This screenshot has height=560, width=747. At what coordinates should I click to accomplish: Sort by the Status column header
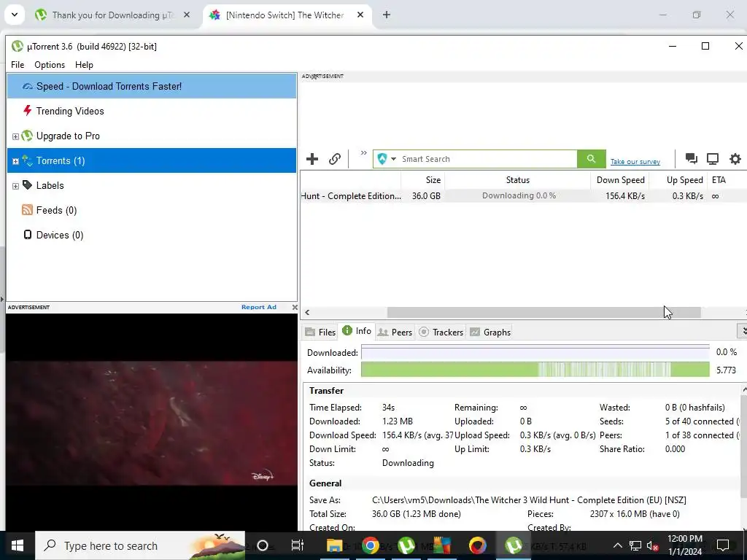tap(517, 180)
